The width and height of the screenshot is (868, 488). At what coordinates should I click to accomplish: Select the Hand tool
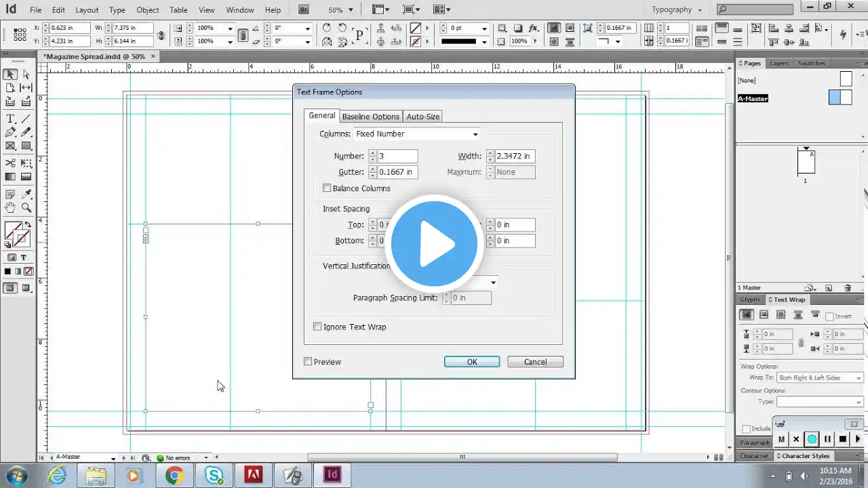[10, 208]
